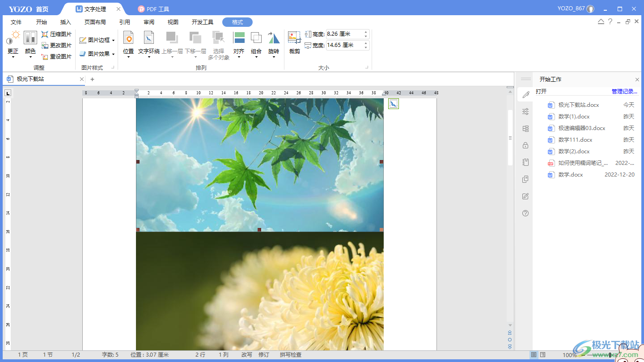
Task: Open 图片边框 picture border dropdown
Action: [97, 40]
